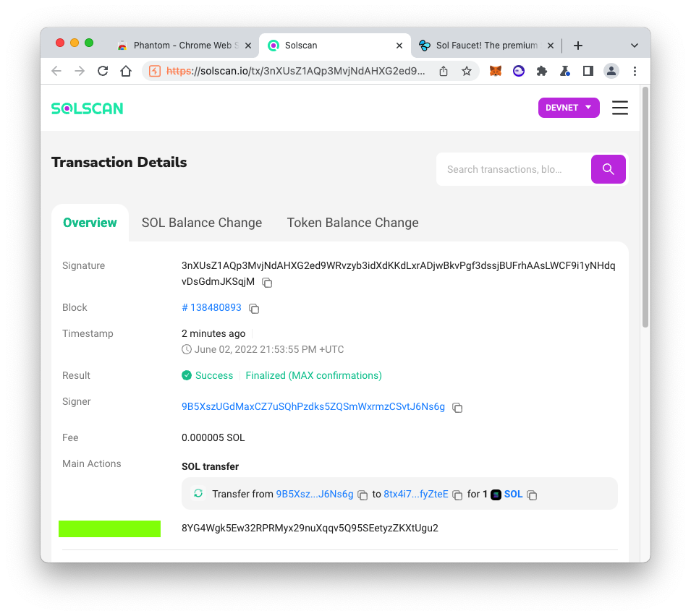Image resolution: width=691 pixels, height=616 pixels.
Task: Switch to the Sol Faucet browser tab
Action: [x=486, y=45]
